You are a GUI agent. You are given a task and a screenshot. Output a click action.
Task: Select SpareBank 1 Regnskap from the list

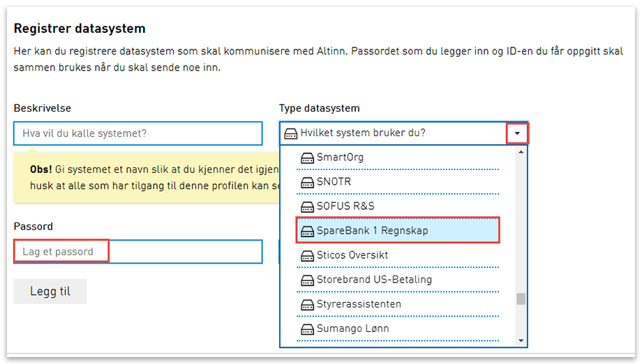coord(398,231)
